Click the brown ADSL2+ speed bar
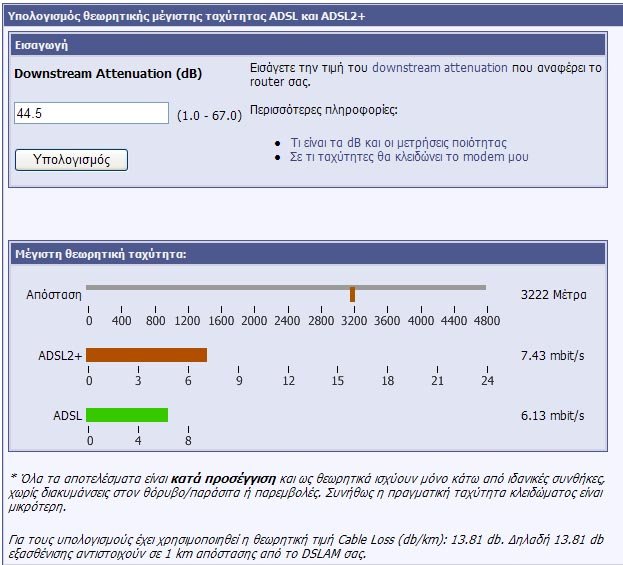The width and height of the screenshot is (623, 565). coord(147,355)
